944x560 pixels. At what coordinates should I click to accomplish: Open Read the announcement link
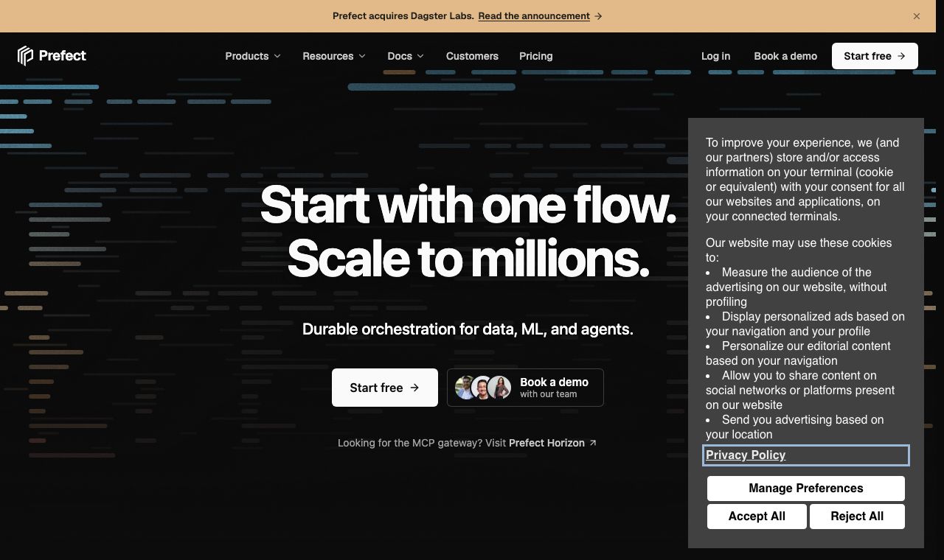534,16
